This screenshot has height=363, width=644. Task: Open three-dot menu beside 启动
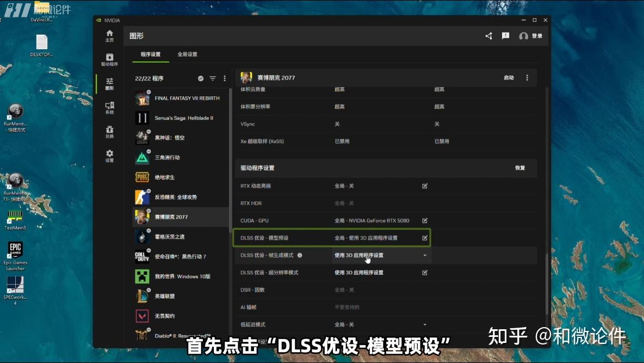coord(528,78)
